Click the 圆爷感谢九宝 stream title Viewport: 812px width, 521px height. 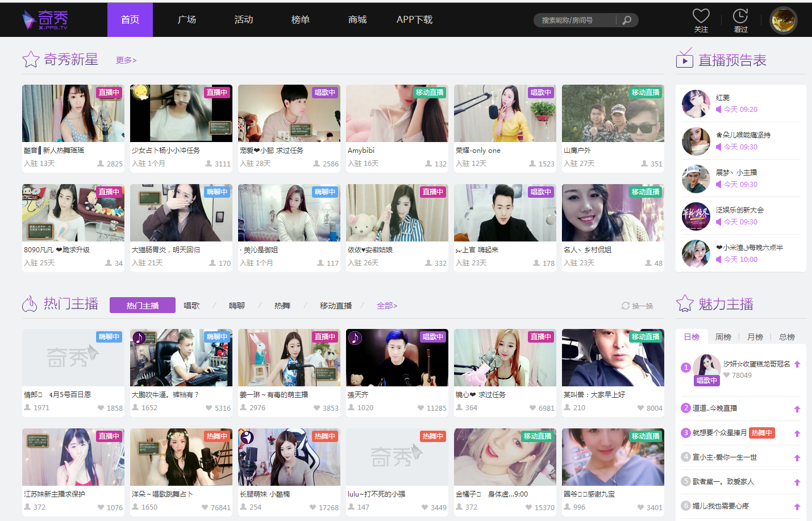589,494
